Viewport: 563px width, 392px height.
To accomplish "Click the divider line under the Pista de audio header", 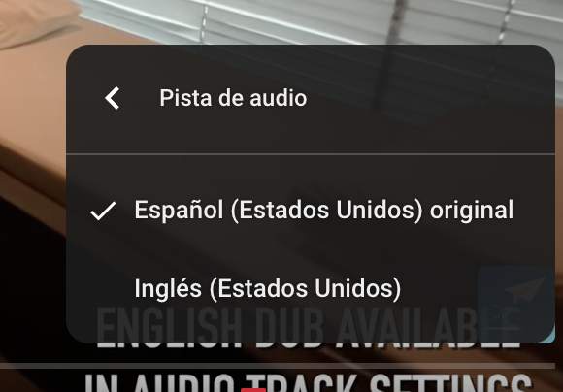I will click(311, 154).
